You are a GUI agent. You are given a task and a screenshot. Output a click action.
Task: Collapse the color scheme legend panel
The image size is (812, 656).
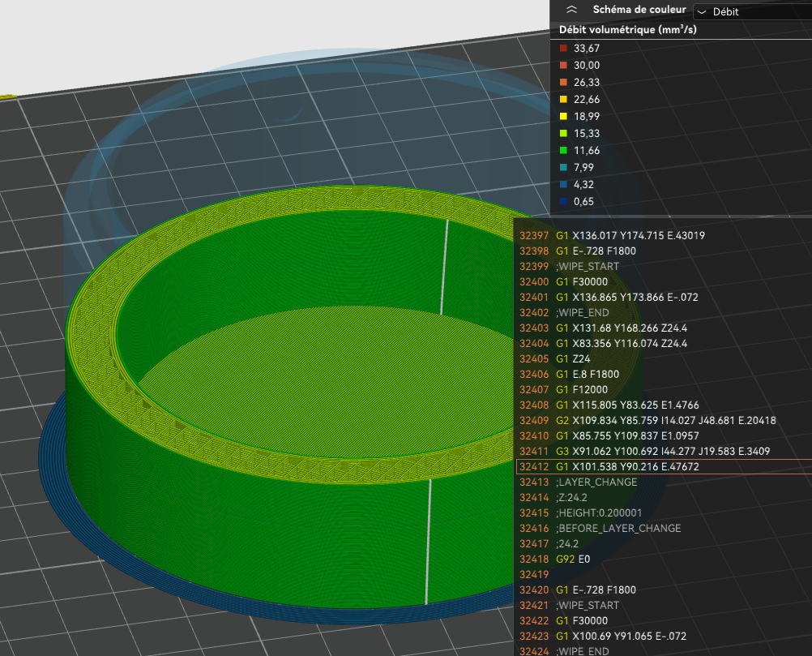(572, 10)
